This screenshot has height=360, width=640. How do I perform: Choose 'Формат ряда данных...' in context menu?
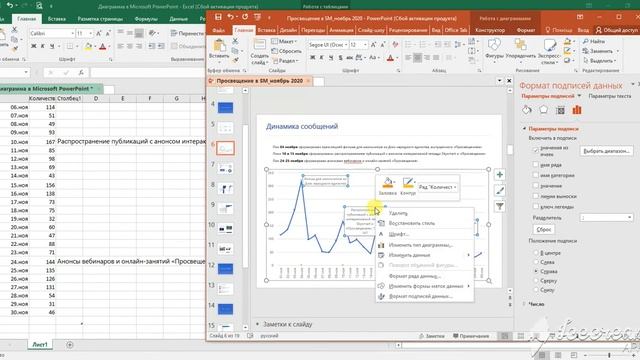(x=425, y=276)
